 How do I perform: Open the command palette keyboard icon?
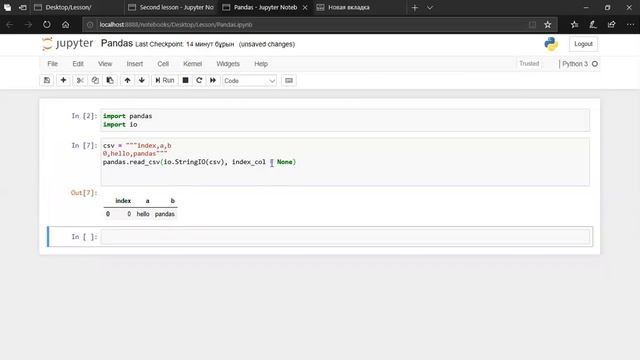[x=289, y=80]
